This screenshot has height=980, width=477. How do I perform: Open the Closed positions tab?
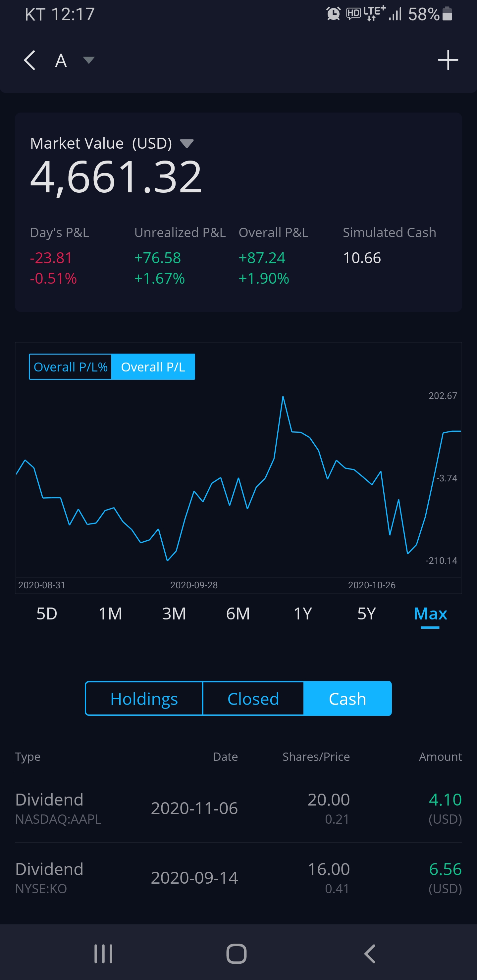click(253, 699)
